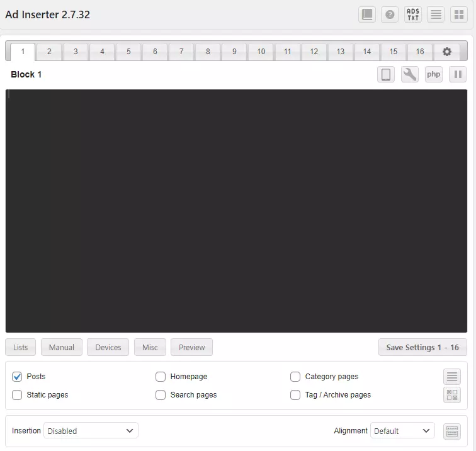
Task: Switch to block tab 16
Action: pyautogui.click(x=419, y=52)
